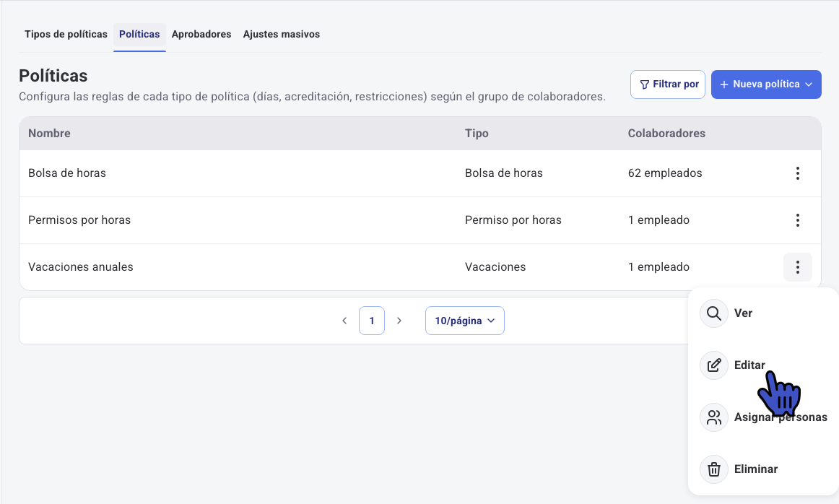Click the 62 empleados cell

tap(665, 173)
